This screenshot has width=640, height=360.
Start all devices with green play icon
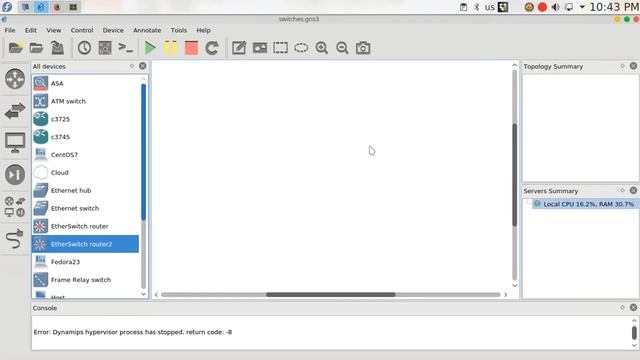click(150, 48)
